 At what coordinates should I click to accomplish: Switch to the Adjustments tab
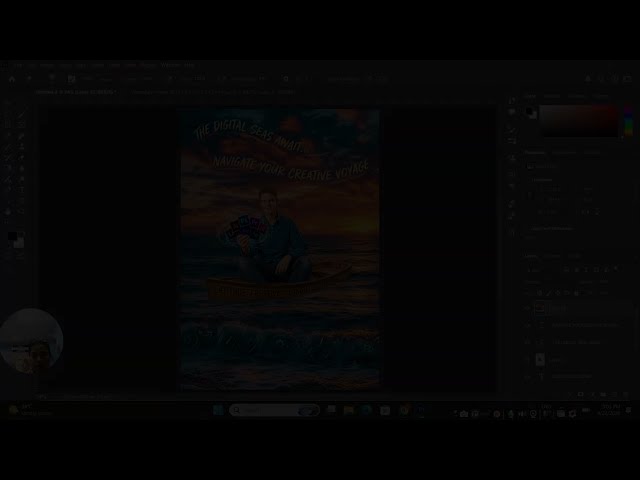click(564, 152)
